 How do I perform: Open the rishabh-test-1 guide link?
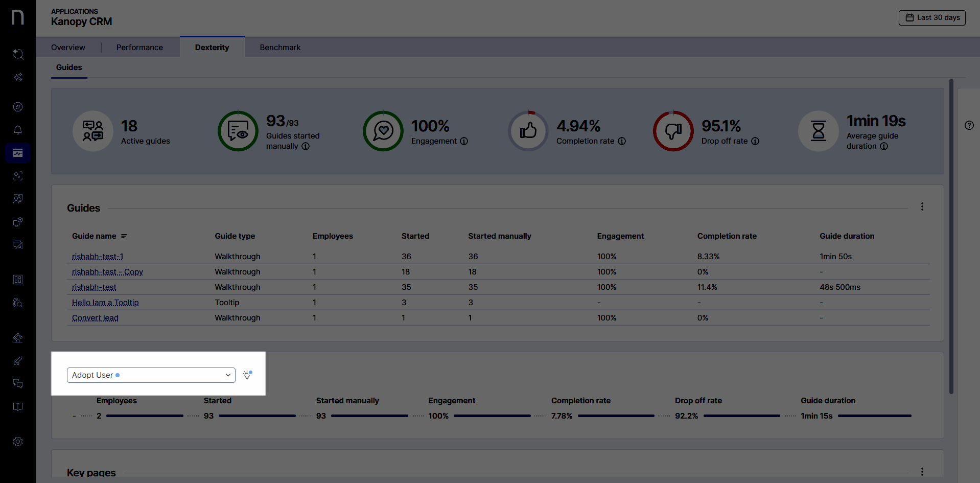point(98,257)
